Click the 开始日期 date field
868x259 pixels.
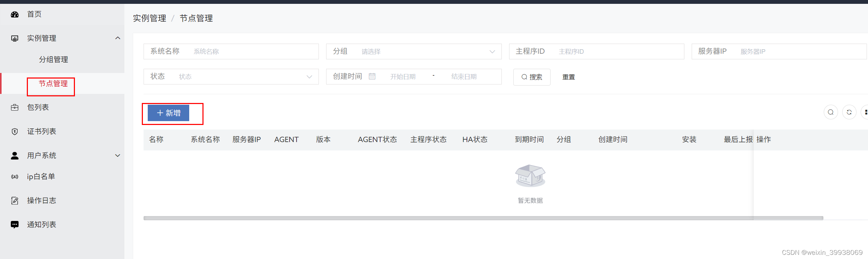point(403,77)
